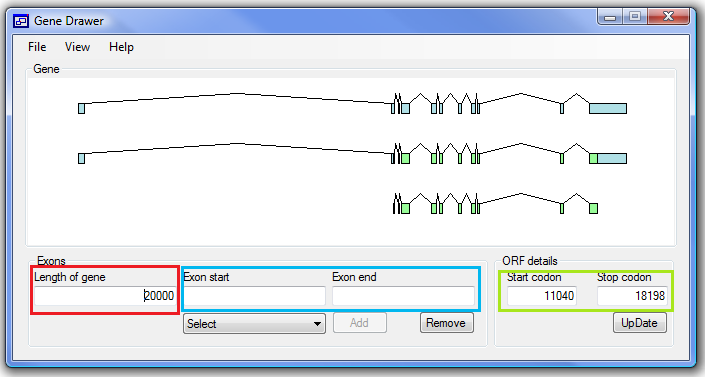Click the Remove exon button
The image size is (705, 377).
[446, 323]
